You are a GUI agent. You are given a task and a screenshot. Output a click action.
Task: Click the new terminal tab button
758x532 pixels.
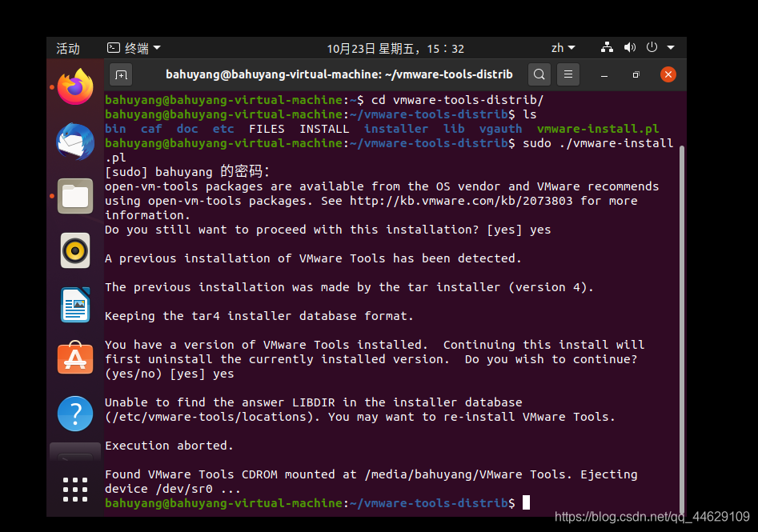[121, 75]
